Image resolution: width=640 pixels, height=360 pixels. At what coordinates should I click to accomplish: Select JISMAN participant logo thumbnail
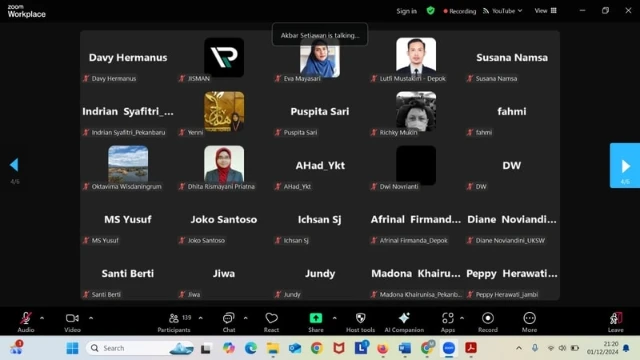(224, 57)
